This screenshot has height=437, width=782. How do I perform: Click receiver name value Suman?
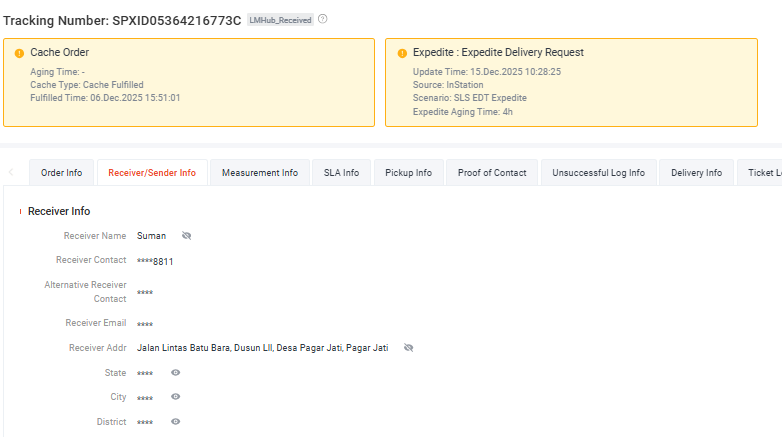click(151, 235)
